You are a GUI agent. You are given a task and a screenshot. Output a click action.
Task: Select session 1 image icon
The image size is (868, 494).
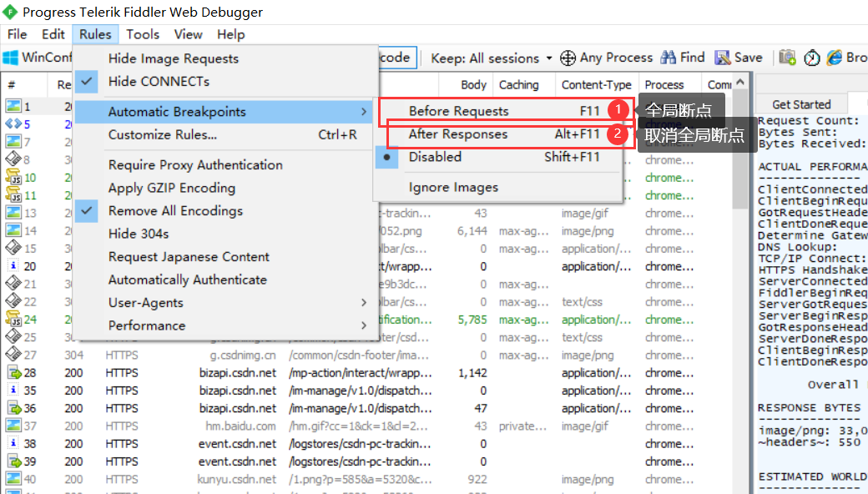click(13, 106)
